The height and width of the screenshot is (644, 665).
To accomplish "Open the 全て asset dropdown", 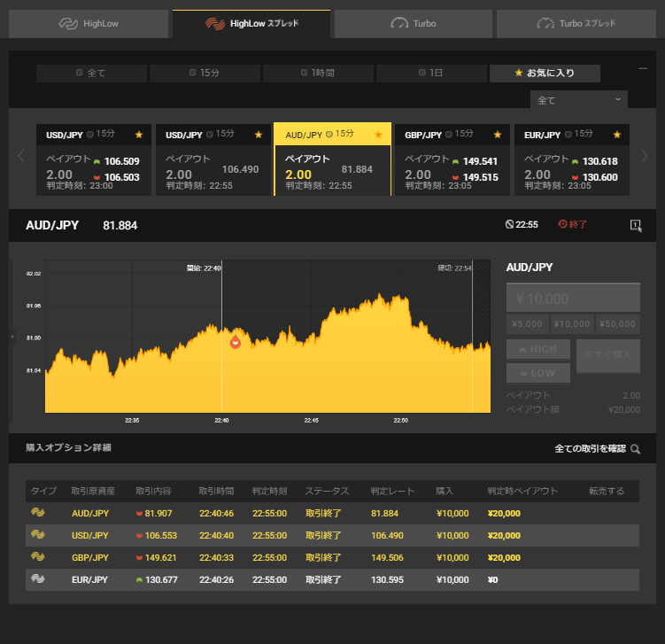I will pos(579,100).
